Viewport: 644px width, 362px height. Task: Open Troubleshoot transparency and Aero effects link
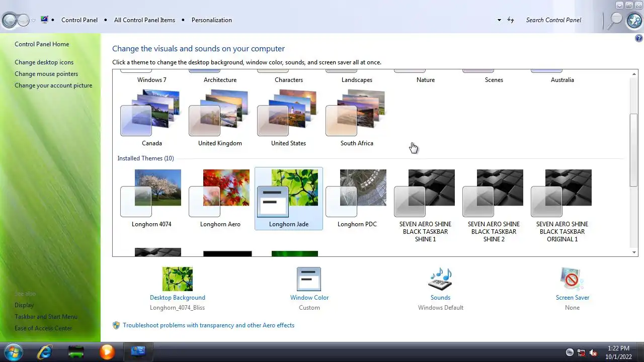(208, 325)
